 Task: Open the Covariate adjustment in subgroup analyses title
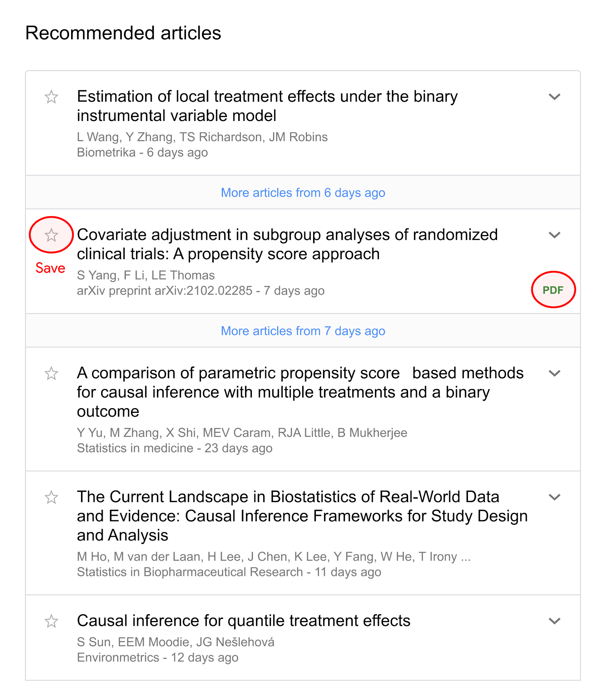pos(287,244)
